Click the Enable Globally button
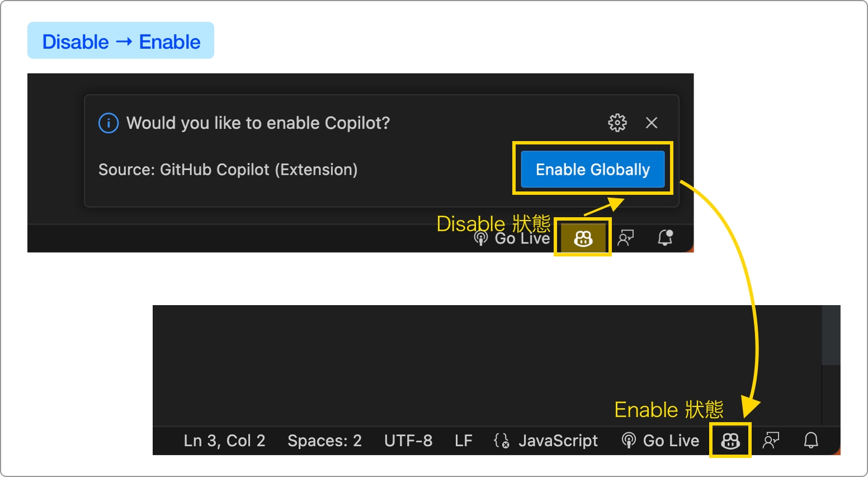The height and width of the screenshot is (477, 868). point(592,169)
